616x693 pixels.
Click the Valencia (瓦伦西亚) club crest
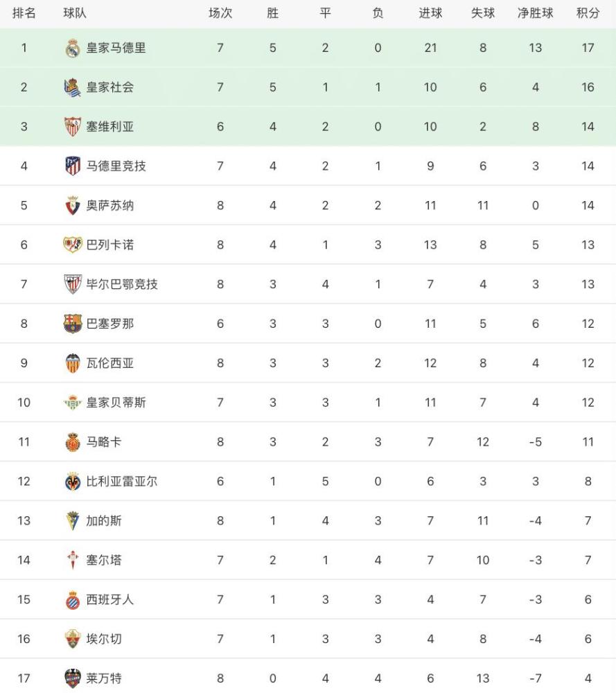(x=73, y=363)
